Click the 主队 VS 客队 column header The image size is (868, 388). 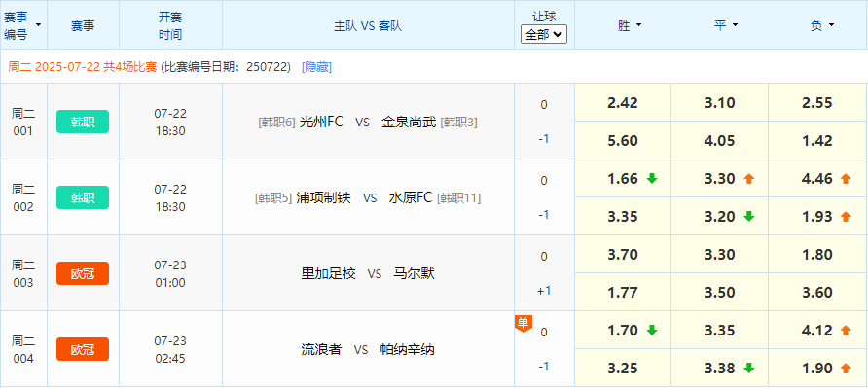point(368,26)
